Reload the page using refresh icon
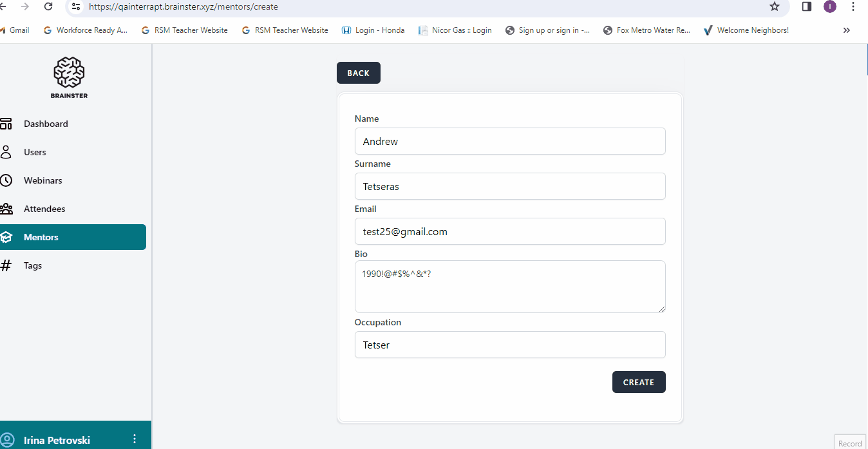The width and height of the screenshot is (868, 449). 48,6
